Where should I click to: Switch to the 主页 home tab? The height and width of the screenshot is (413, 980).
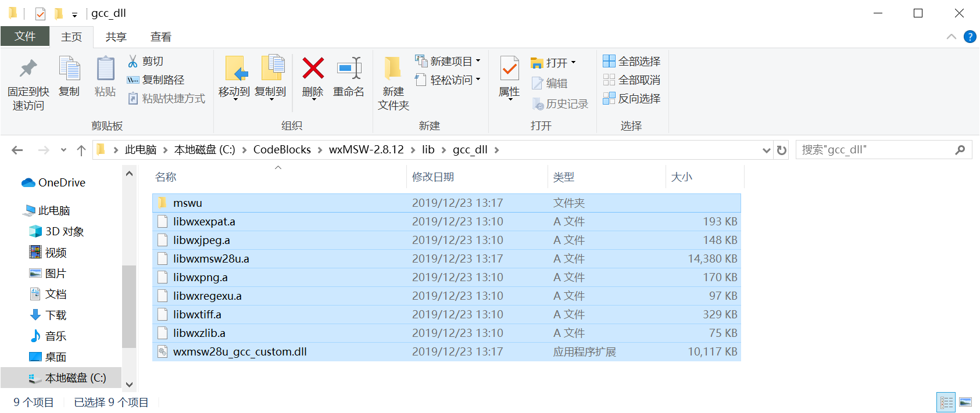point(71,37)
